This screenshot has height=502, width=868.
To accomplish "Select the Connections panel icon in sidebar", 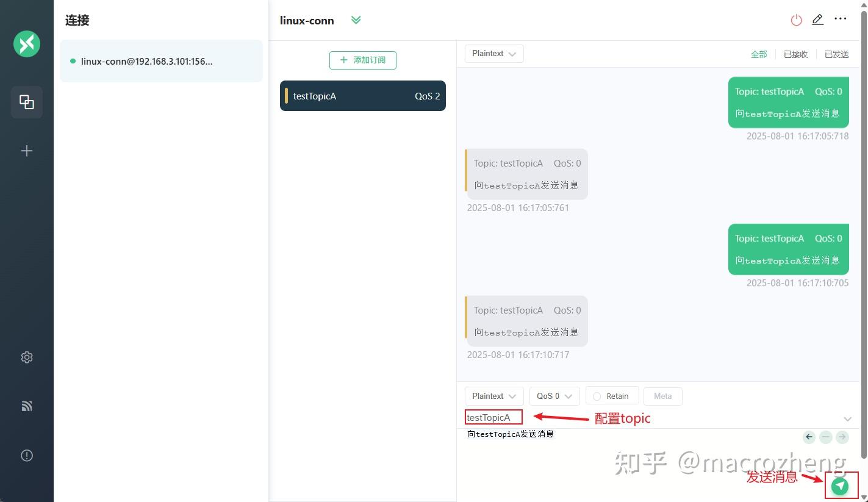I will [x=27, y=102].
